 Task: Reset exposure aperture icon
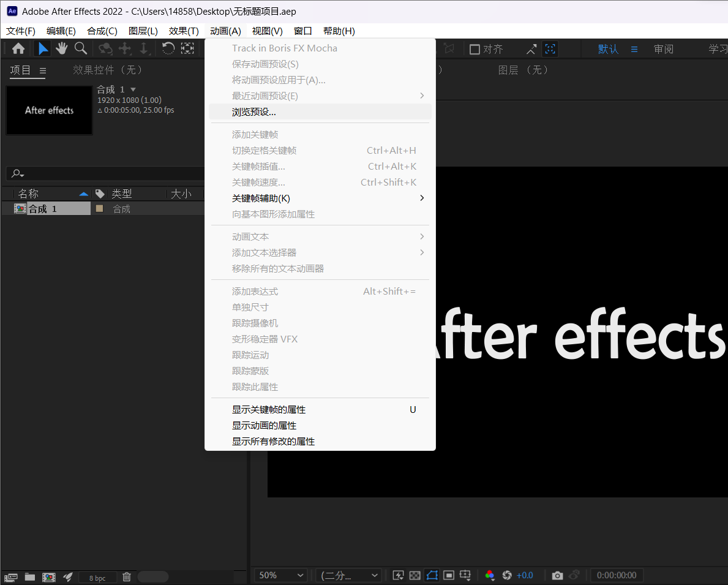[x=506, y=575]
